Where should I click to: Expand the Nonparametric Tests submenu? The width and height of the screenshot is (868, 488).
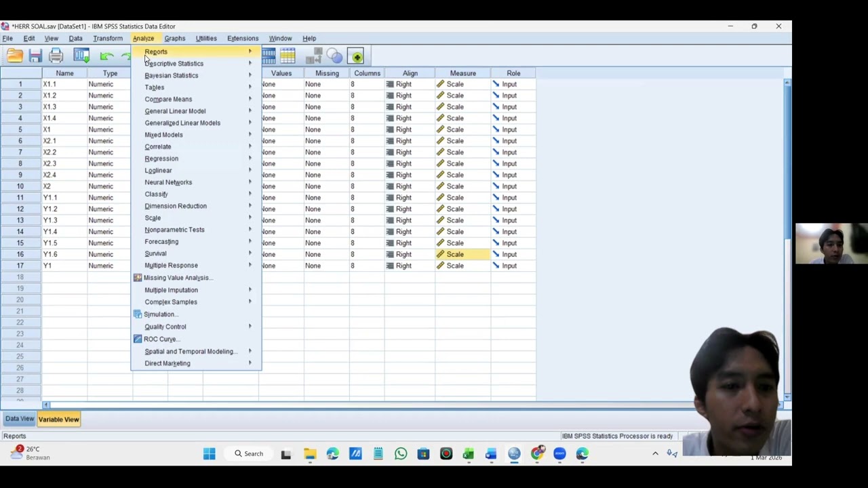point(196,230)
